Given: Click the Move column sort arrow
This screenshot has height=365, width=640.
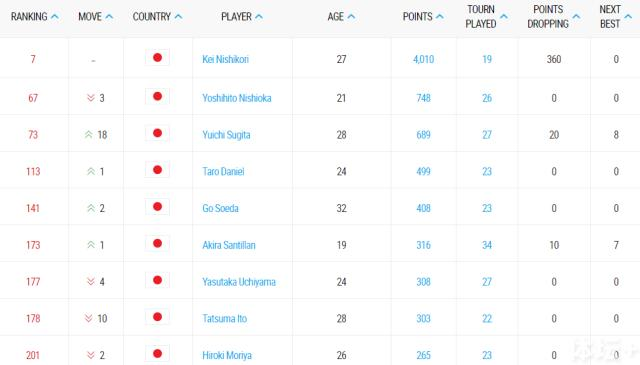Looking at the screenshot, I should point(109,17).
